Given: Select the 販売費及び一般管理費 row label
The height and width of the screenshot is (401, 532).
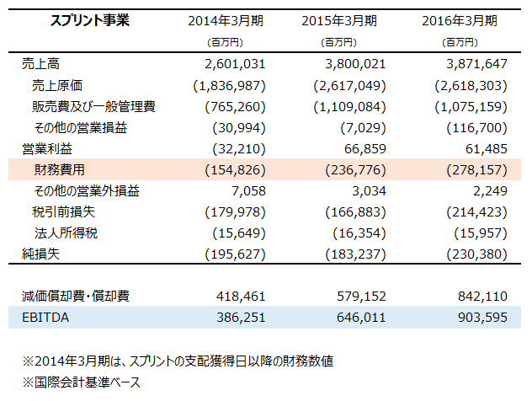Looking at the screenshot, I should point(93,106).
